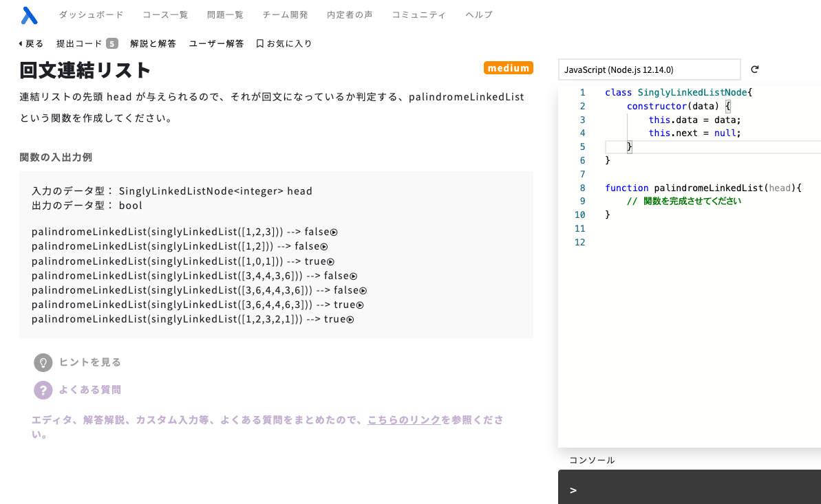Open the チーム開発 nav item

tap(286, 14)
